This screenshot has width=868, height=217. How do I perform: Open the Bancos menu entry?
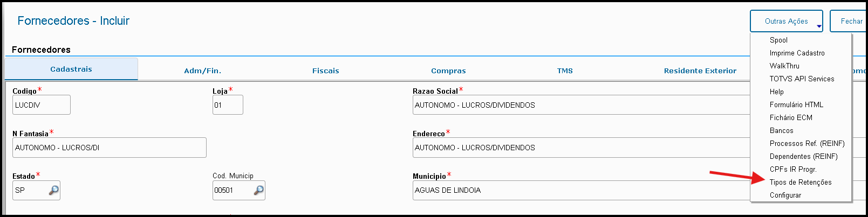pos(781,131)
